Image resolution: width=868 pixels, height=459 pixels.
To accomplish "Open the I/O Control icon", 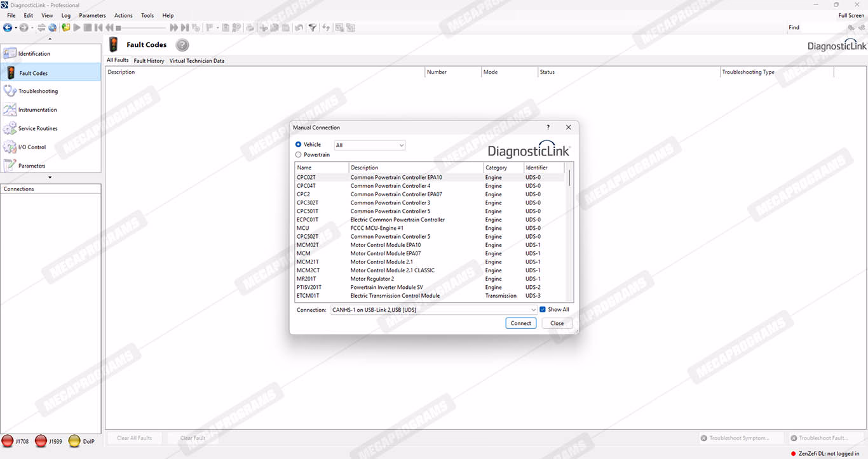I will tap(10, 147).
